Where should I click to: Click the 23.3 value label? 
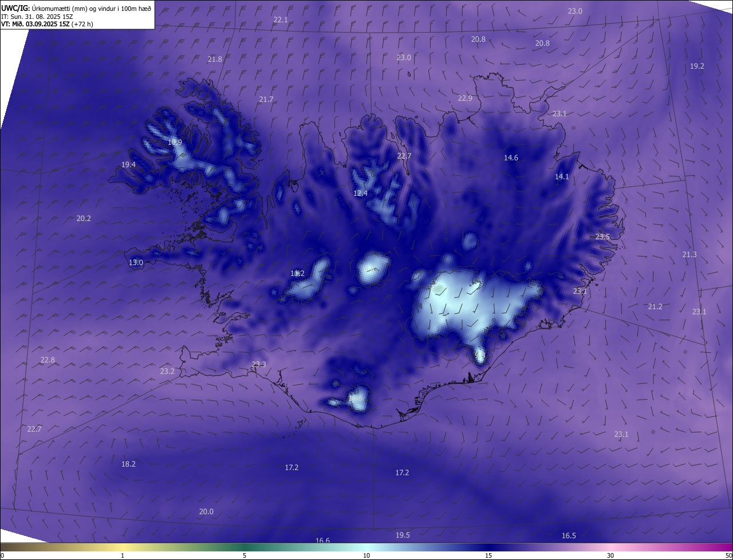[259, 365]
